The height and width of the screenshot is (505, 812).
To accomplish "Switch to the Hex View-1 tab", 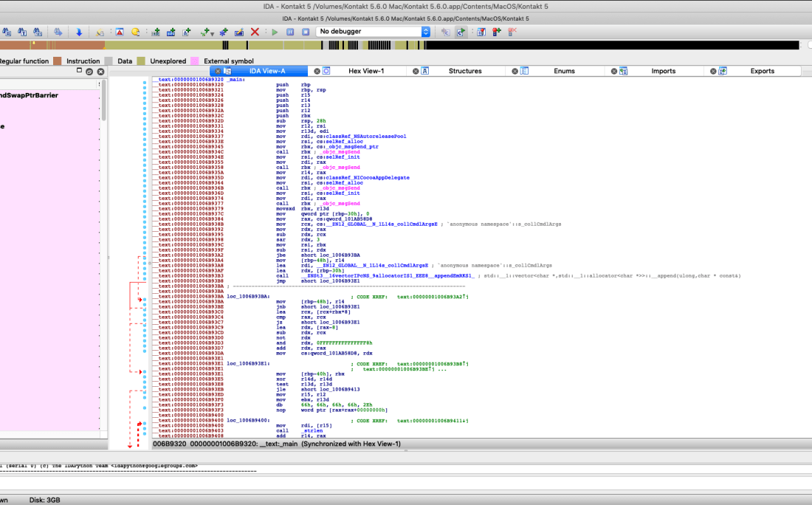I will coord(366,71).
